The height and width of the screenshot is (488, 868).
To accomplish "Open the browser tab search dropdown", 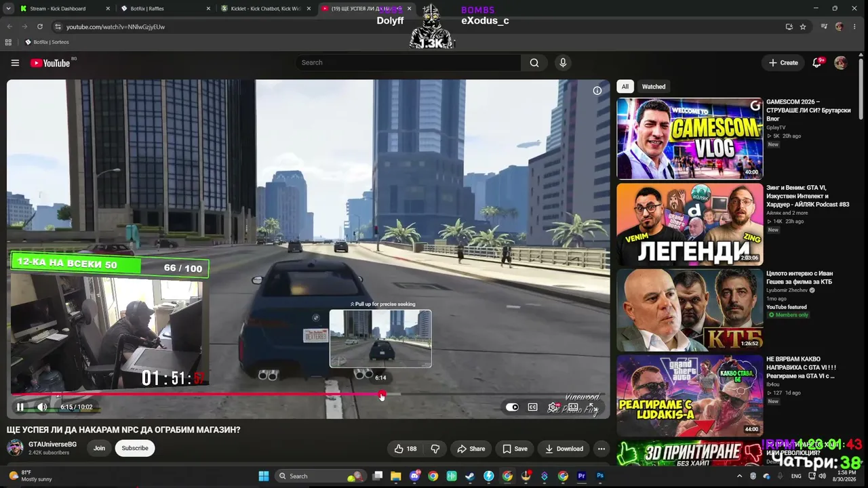I will click(7, 9).
